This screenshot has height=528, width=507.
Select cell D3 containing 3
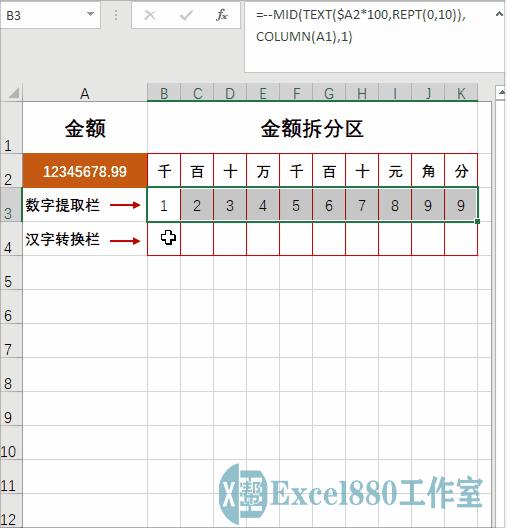[x=230, y=205]
